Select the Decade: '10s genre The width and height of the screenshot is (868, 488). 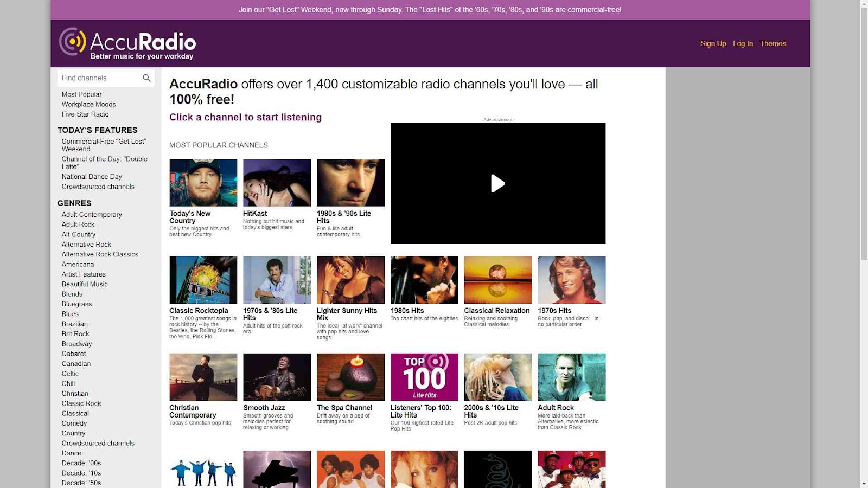81,473
